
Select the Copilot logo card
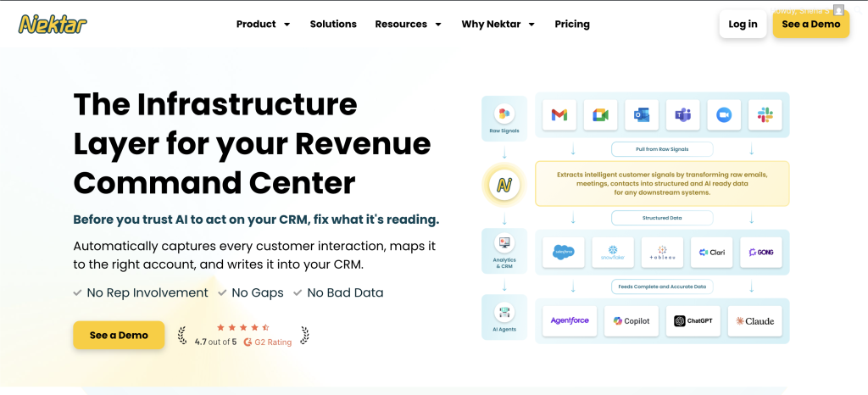pyautogui.click(x=632, y=321)
